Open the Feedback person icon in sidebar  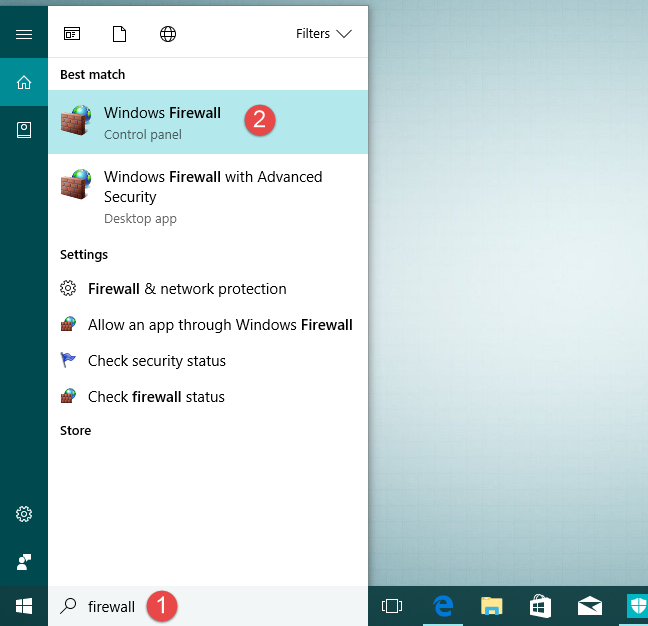[x=24, y=562]
